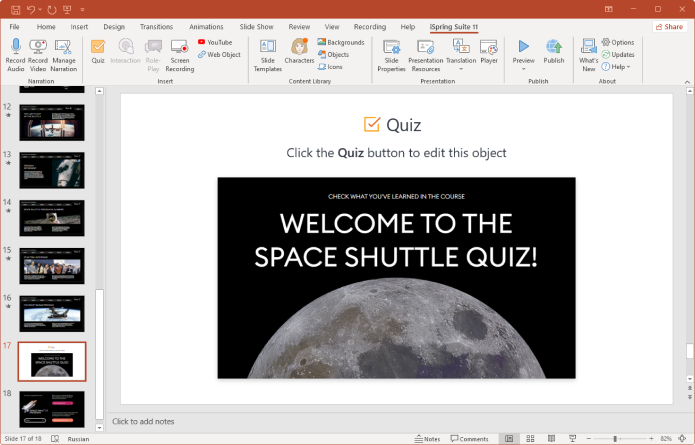The image size is (695, 445).
Task: Open the View tab
Action: pos(332,27)
